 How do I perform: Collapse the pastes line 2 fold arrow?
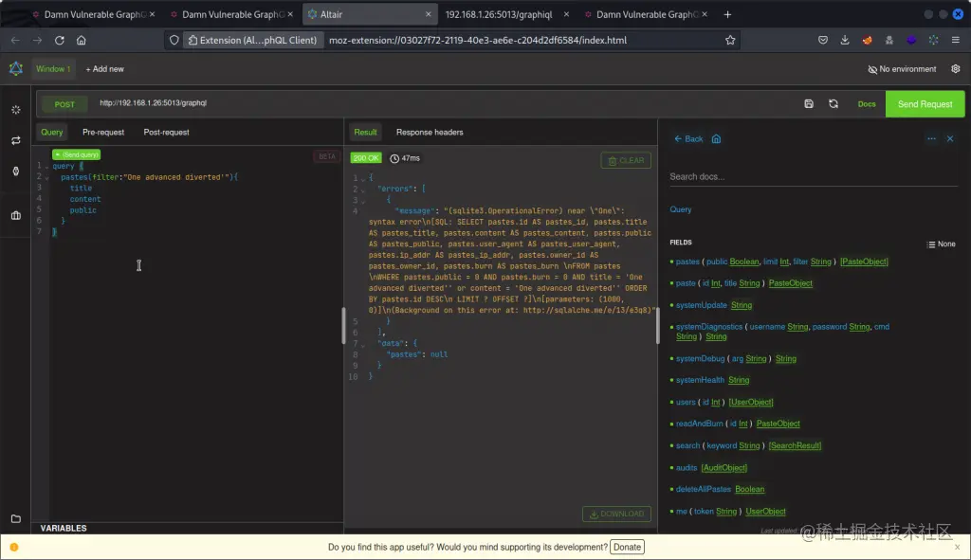(x=46, y=177)
